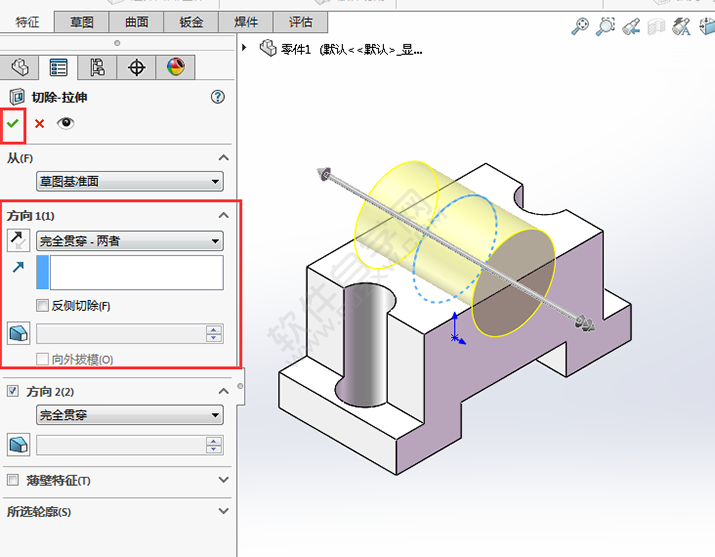Image resolution: width=715 pixels, height=557 pixels.
Task: Open the DimXpertManager crosshair tab
Action: [136, 67]
